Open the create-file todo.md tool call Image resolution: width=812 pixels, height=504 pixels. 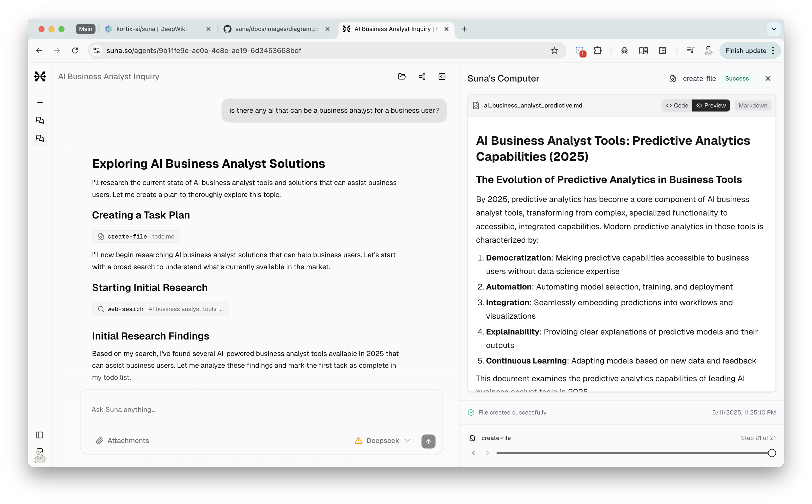coord(136,236)
